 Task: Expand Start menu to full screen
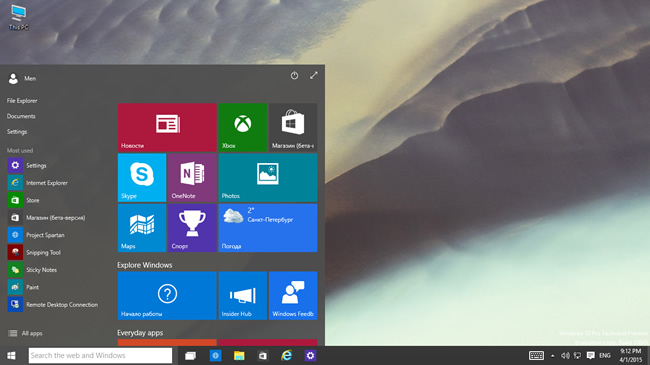point(314,75)
